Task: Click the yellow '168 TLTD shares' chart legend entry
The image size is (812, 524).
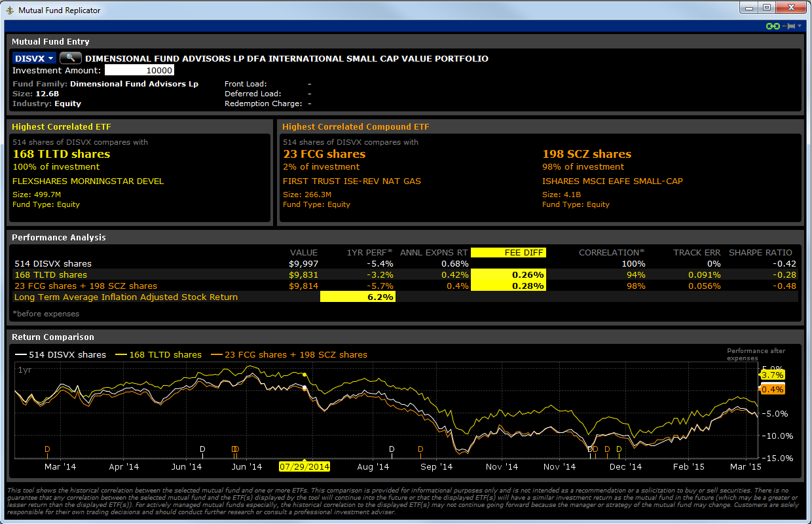Action: click(158, 355)
